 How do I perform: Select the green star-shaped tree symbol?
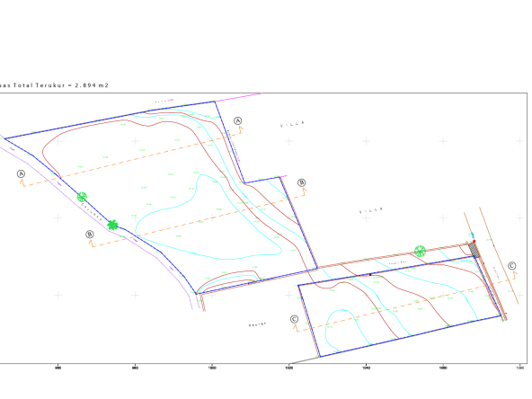pyautogui.click(x=112, y=225)
